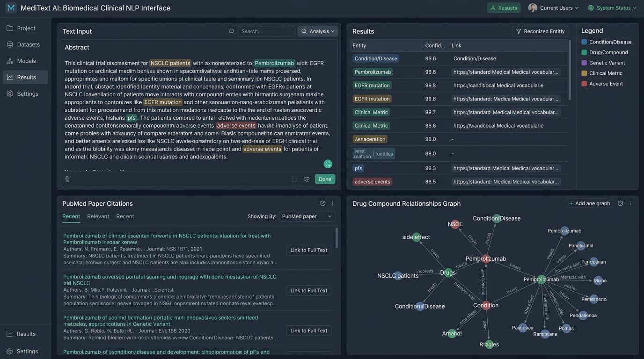Open the Showing By PubMed paper dropdown
644x359 pixels.
[307, 216]
